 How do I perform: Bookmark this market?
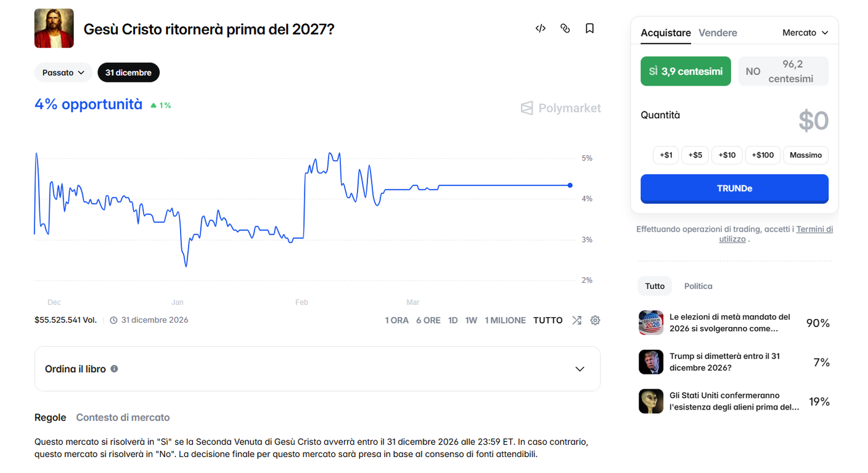pos(589,28)
